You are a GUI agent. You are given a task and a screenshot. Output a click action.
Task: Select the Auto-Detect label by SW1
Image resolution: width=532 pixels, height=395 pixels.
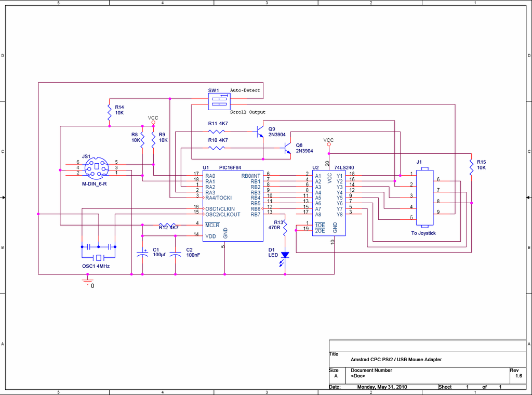245,90
